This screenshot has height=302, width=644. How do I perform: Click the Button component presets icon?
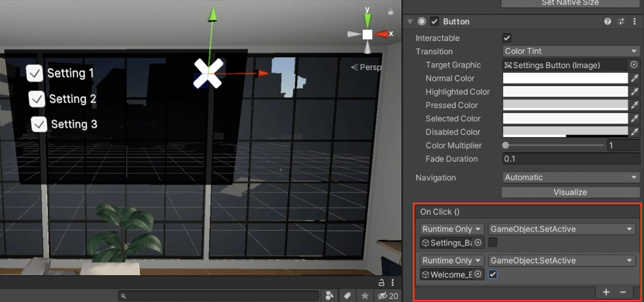click(x=621, y=21)
